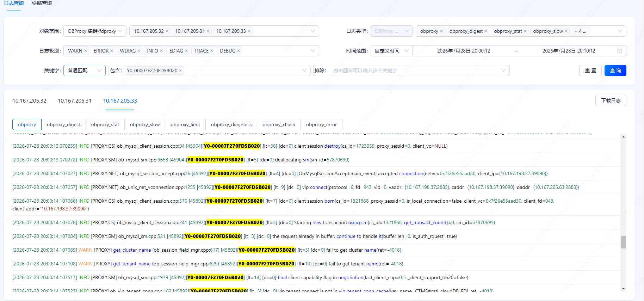The height and width of the screenshot is (301, 644).
Task: Click the 查询 search button
Action: pyautogui.click(x=615, y=70)
